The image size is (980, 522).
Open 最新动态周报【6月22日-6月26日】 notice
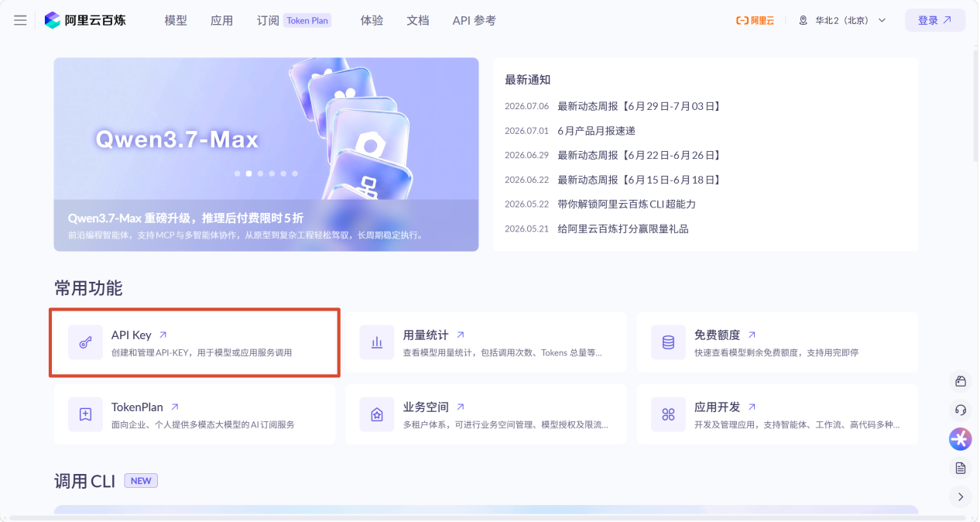(x=639, y=155)
